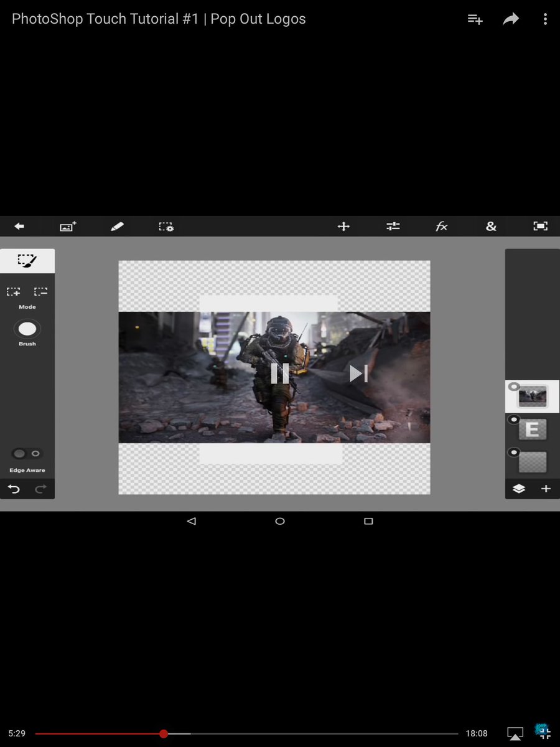Share the video
Image resolution: width=560 pixels, height=747 pixels.
(x=511, y=19)
